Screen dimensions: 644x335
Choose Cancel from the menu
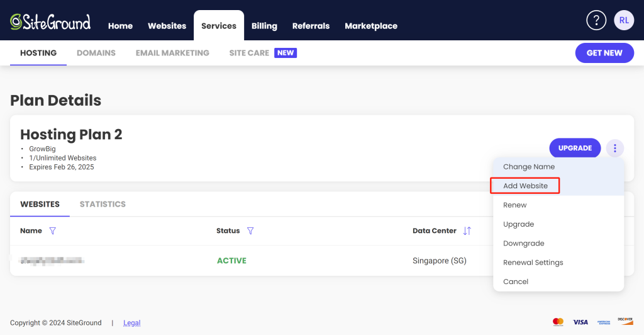tap(558, 281)
